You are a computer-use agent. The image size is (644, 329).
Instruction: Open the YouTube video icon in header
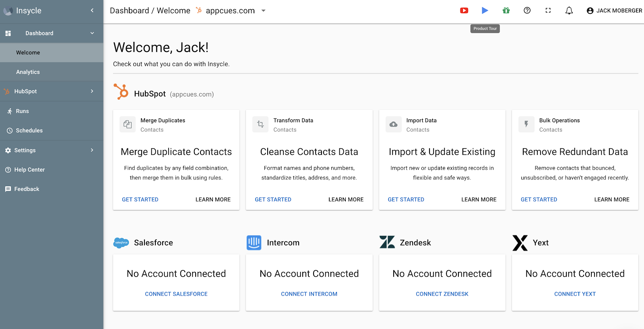464,10
